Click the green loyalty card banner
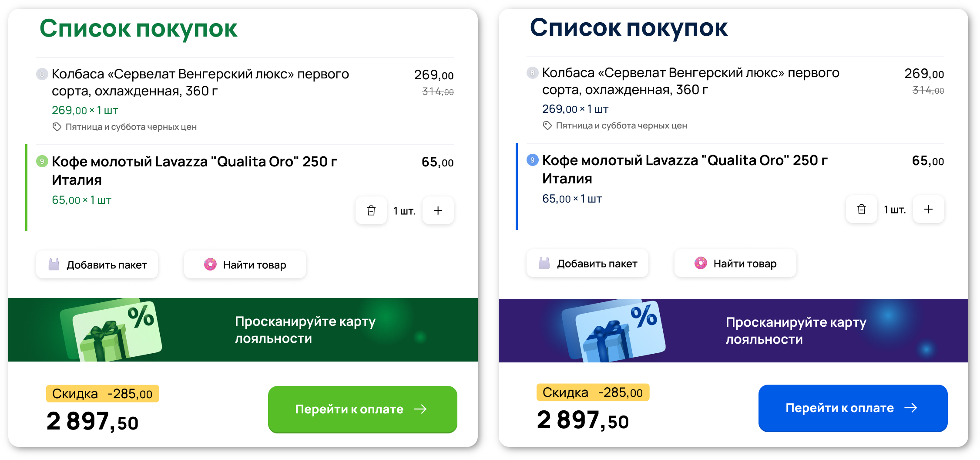This screenshot has height=460, width=980. pyautogui.click(x=243, y=330)
